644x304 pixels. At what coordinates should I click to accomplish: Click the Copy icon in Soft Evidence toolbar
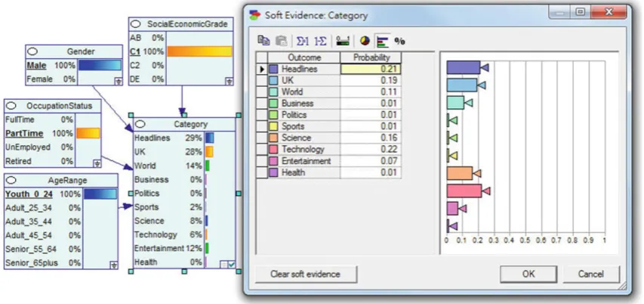click(x=263, y=40)
